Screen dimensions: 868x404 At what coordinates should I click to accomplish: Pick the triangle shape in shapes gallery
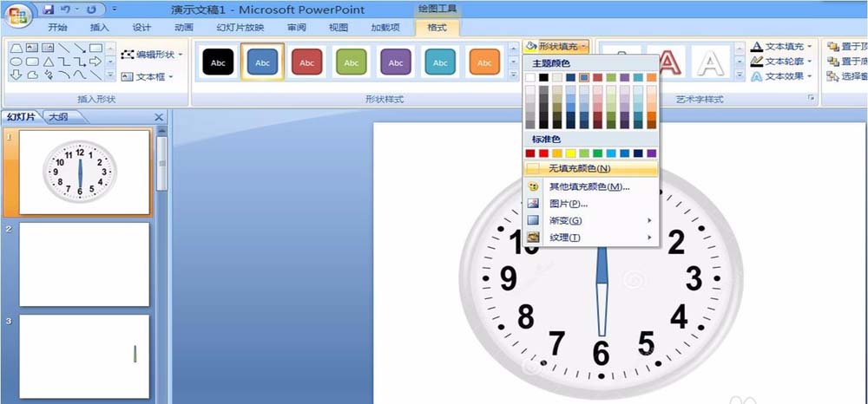coord(49,62)
